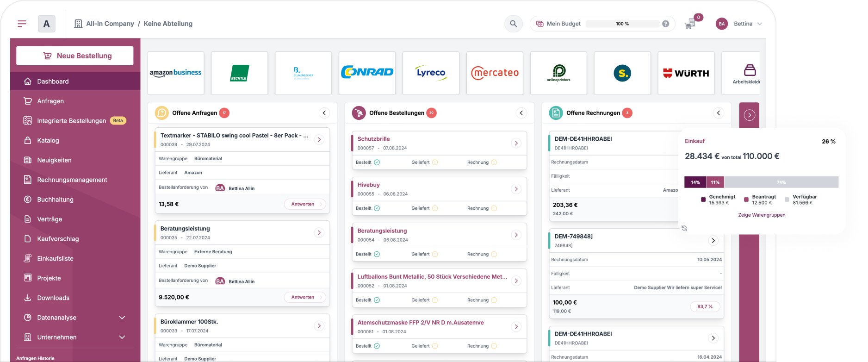Open the Bettina user account dropdown
This screenshot has width=868, height=362.
[x=739, y=24]
